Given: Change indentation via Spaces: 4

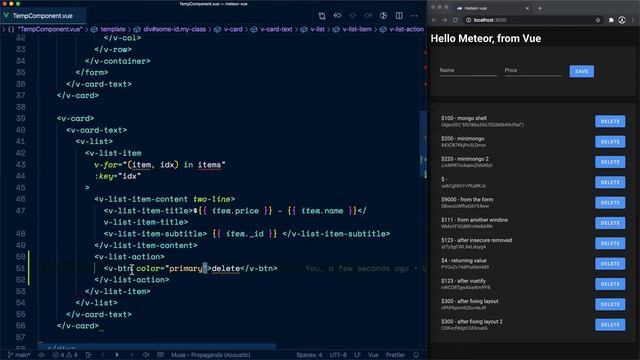Looking at the screenshot, I should [x=309, y=355].
